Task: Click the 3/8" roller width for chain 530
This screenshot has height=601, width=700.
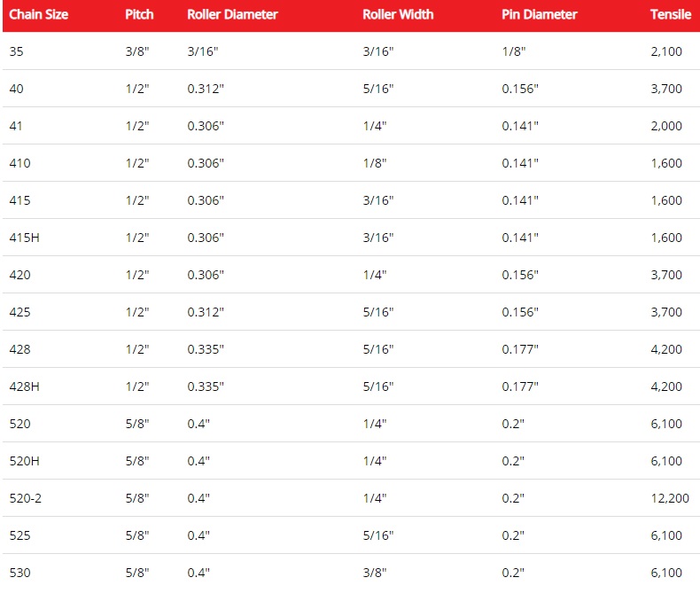Action: pos(375,574)
